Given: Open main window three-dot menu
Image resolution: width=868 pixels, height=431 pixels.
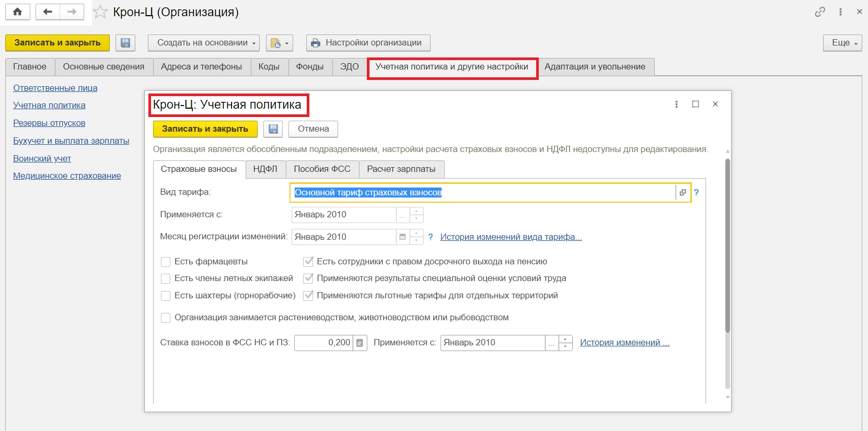Looking at the screenshot, I should (x=840, y=12).
